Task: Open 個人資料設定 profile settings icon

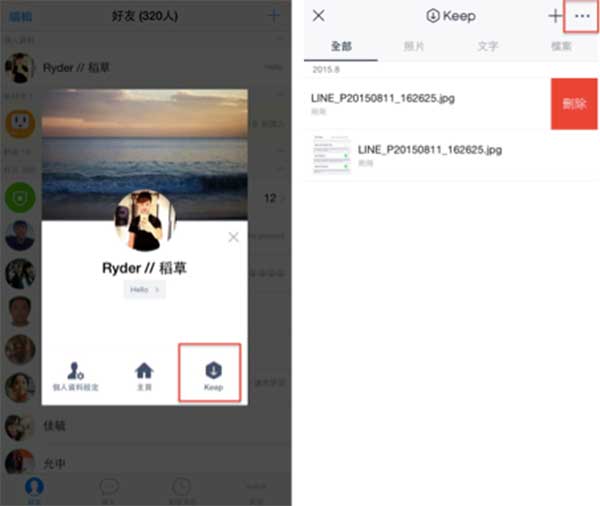Action: (73, 375)
